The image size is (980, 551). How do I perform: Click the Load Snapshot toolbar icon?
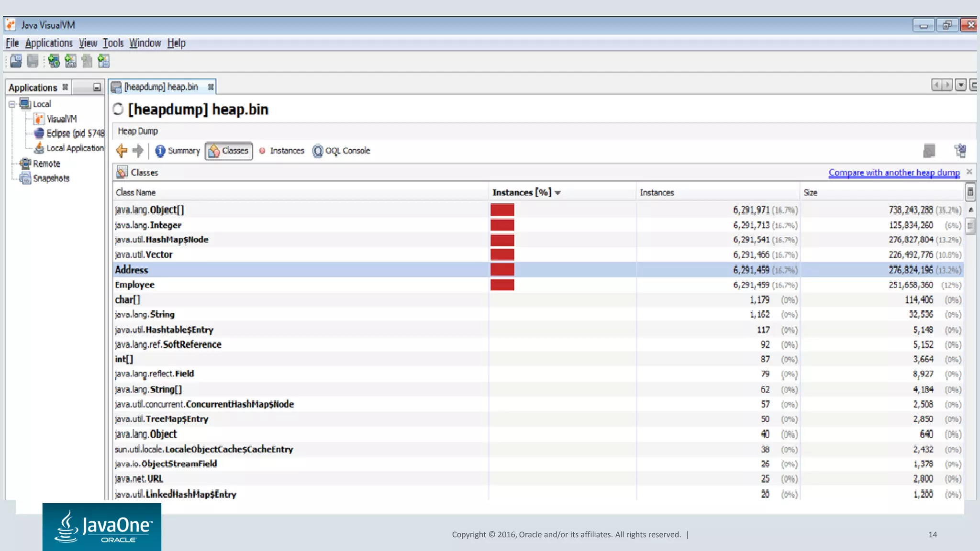point(16,61)
